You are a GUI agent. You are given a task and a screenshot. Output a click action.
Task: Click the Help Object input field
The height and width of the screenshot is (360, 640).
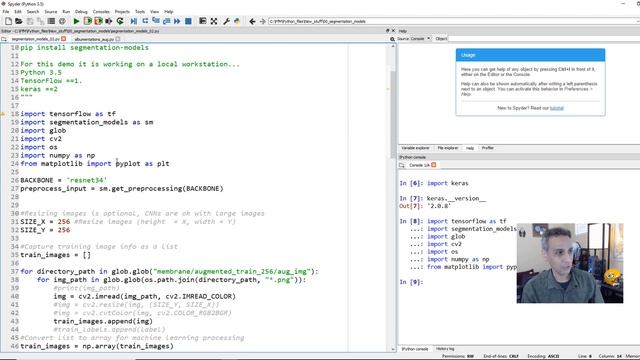[x=544, y=39]
